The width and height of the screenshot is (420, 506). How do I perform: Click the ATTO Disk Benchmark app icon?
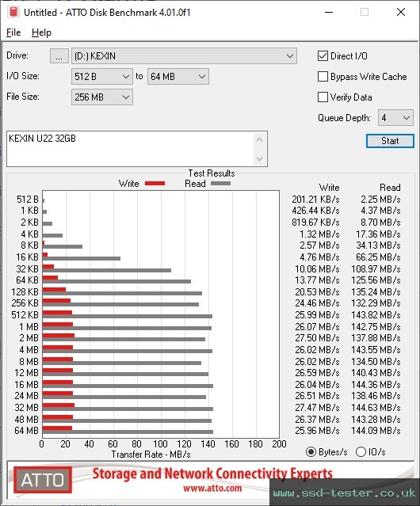tap(13, 12)
